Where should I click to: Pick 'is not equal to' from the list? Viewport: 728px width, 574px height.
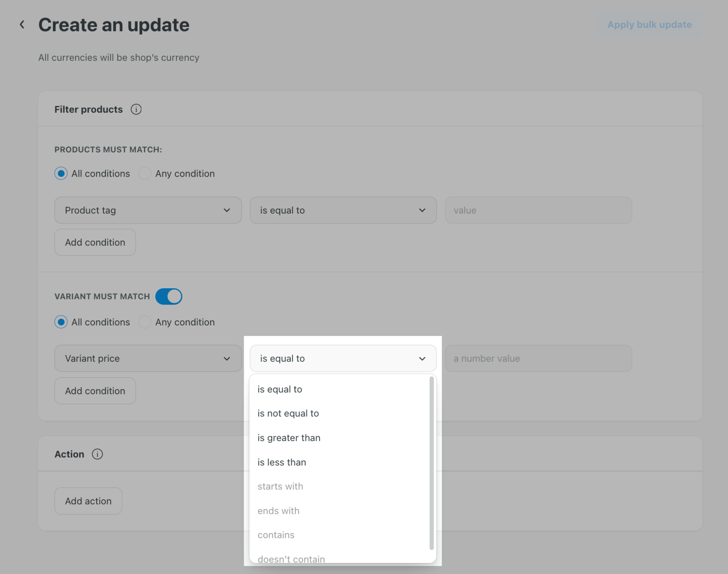tap(288, 414)
